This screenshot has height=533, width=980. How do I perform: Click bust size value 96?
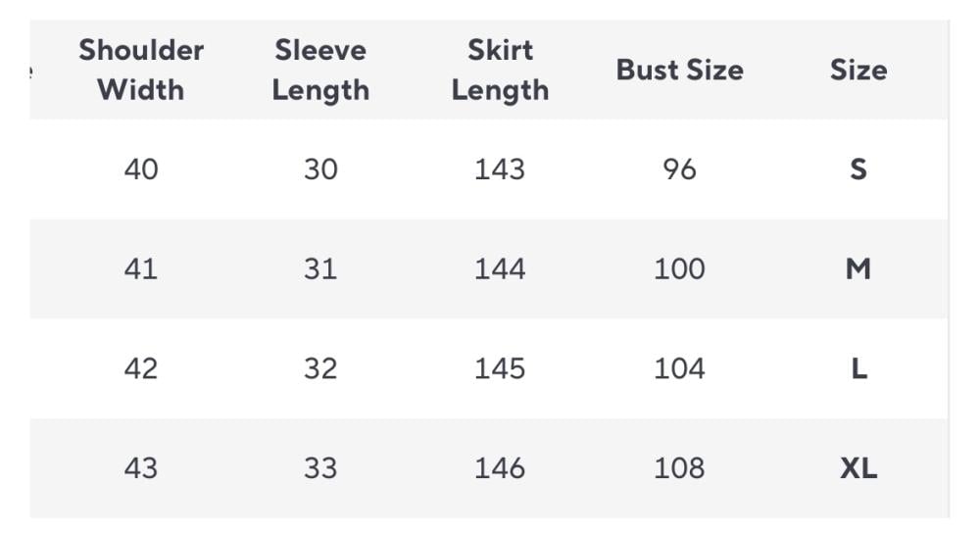[679, 170]
